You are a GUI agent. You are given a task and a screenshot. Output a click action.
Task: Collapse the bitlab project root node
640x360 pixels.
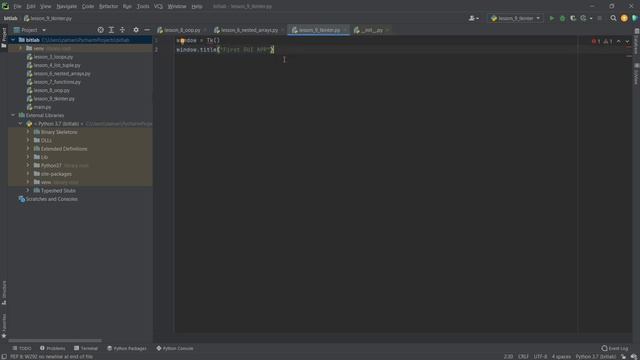pos(13,40)
